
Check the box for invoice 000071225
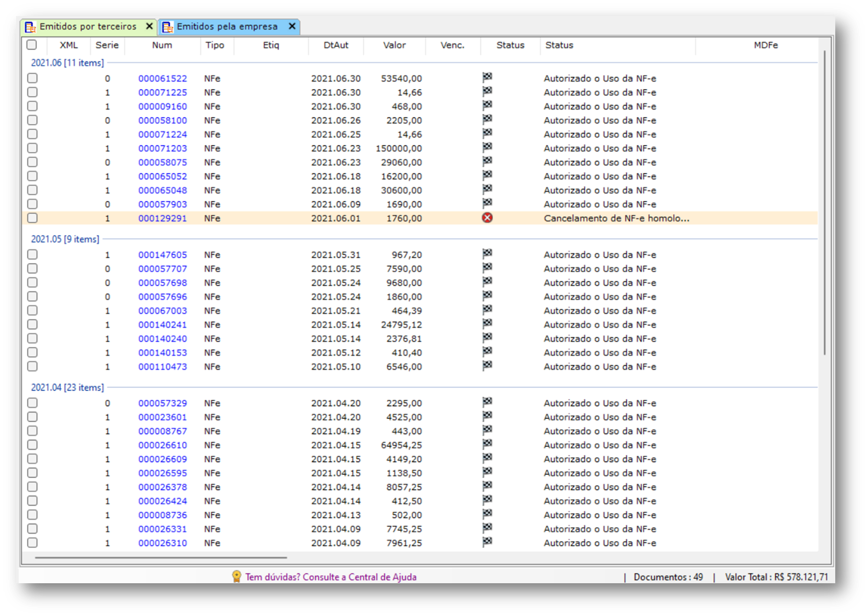coord(32,92)
